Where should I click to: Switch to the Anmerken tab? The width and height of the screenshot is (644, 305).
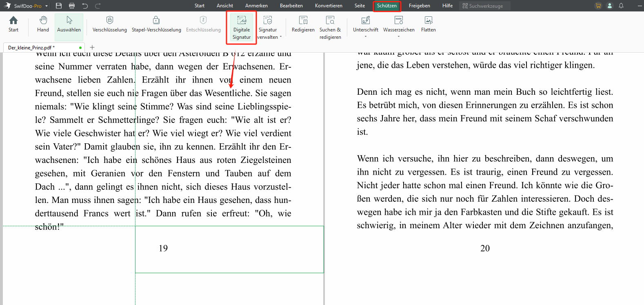tap(256, 6)
